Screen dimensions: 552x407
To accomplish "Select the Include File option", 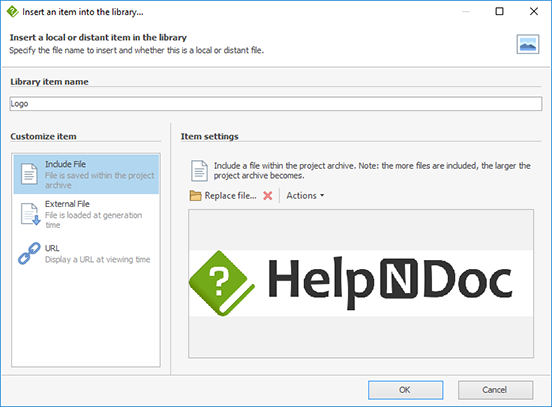I will click(86, 174).
